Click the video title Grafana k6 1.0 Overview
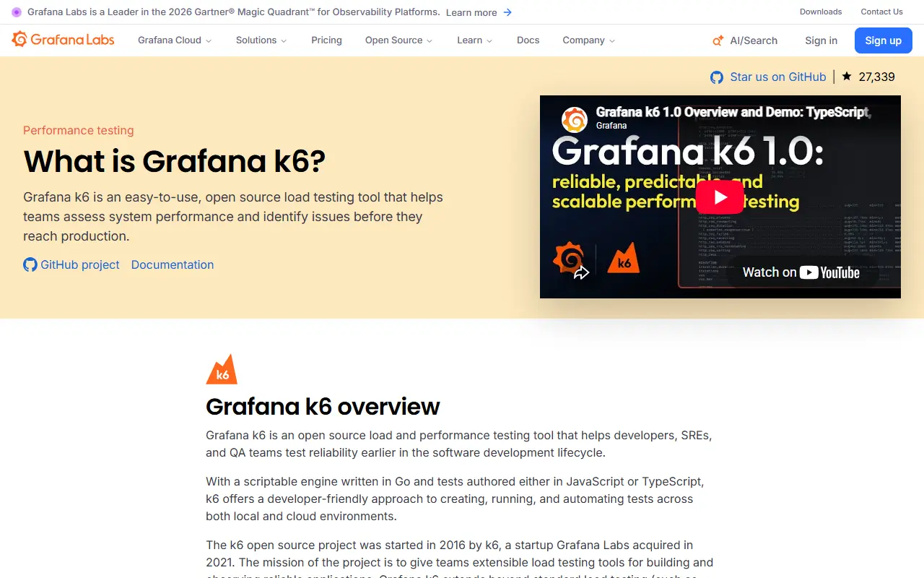Screen dimensions: 924x578 [733, 112]
